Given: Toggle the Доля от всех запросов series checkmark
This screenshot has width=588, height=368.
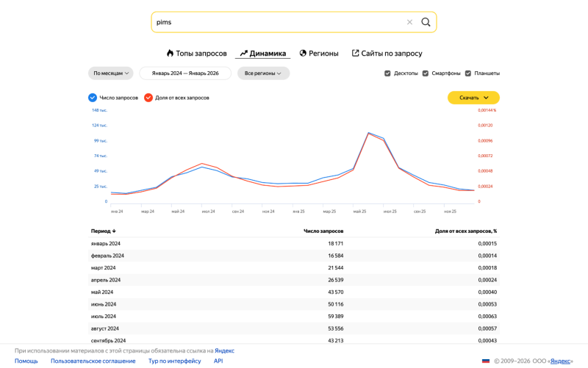Looking at the screenshot, I should tap(148, 98).
